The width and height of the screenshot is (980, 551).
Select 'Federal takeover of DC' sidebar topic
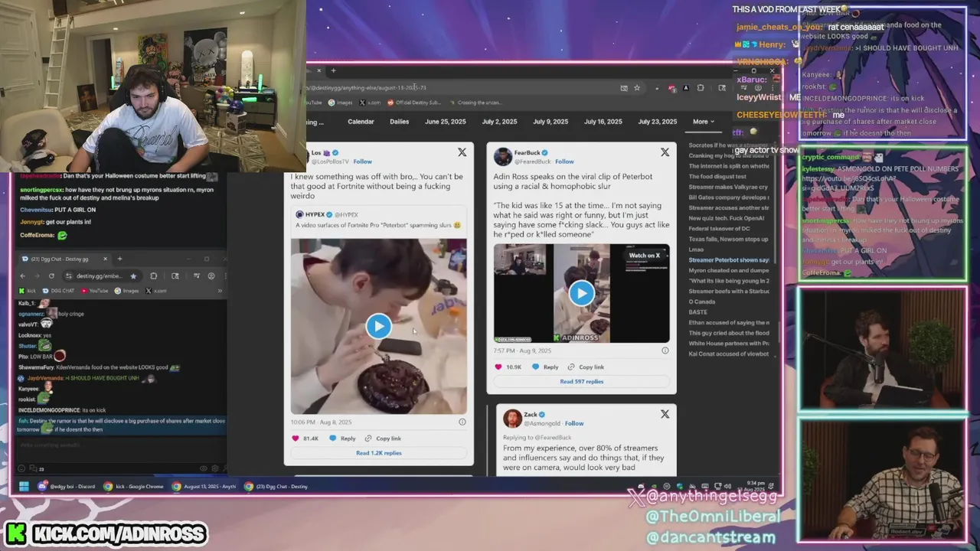point(720,229)
